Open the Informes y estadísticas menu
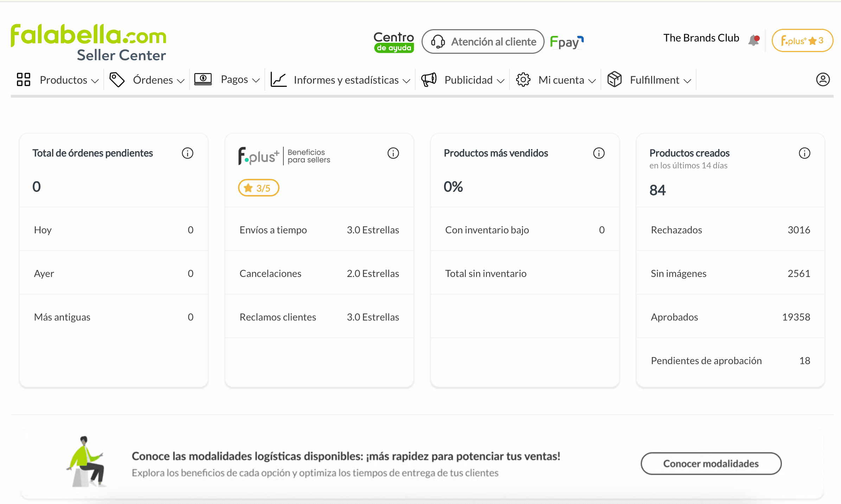841x504 pixels. tap(346, 80)
